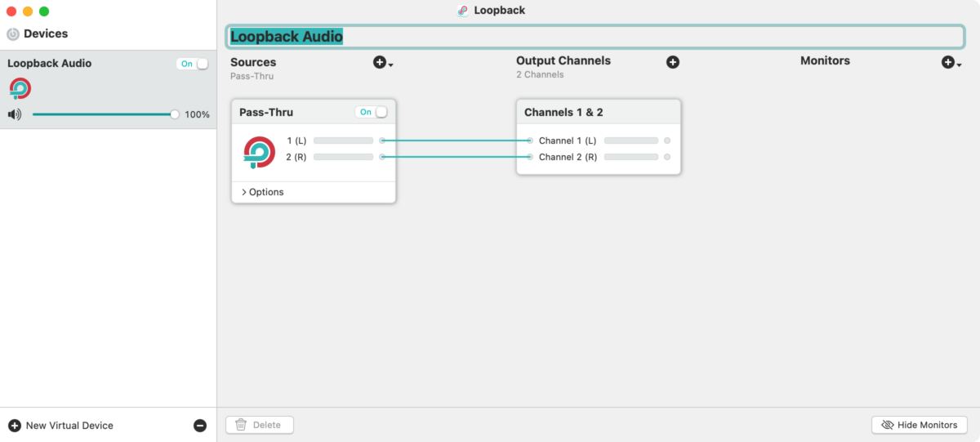This screenshot has width=980, height=442.
Task: Click the Loopback Audio device volume slider knob
Action: click(175, 114)
